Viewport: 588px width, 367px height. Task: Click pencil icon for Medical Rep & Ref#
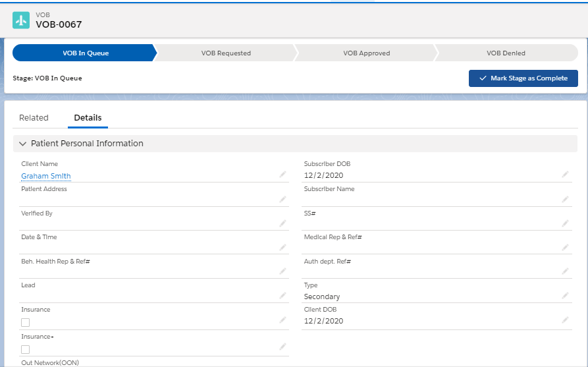tap(565, 247)
